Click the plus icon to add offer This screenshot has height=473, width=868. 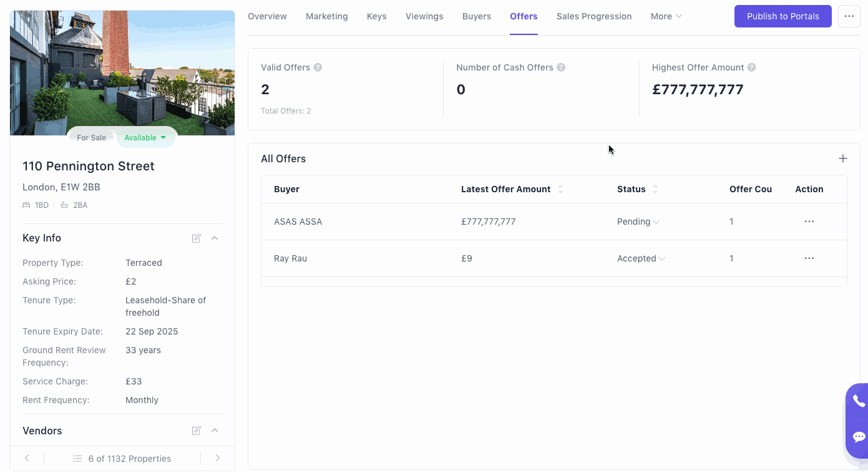coord(842,158)
